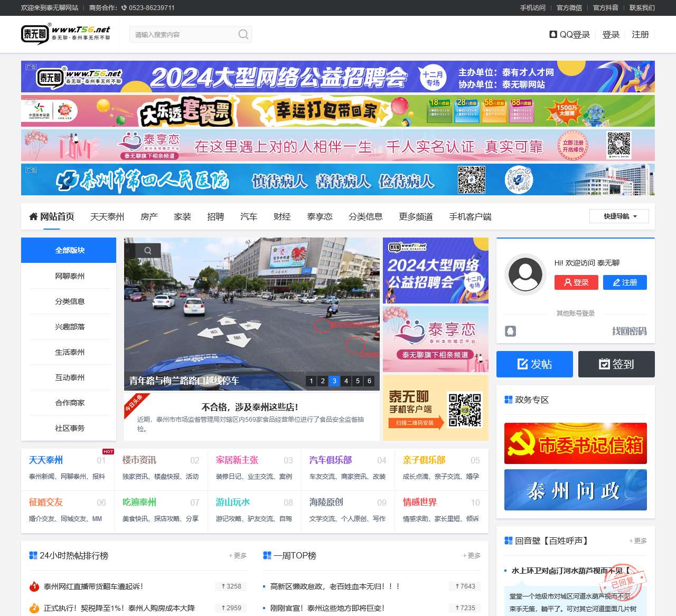Click the search input field
The height and width of the screenshot is (616, 676).
183,34
